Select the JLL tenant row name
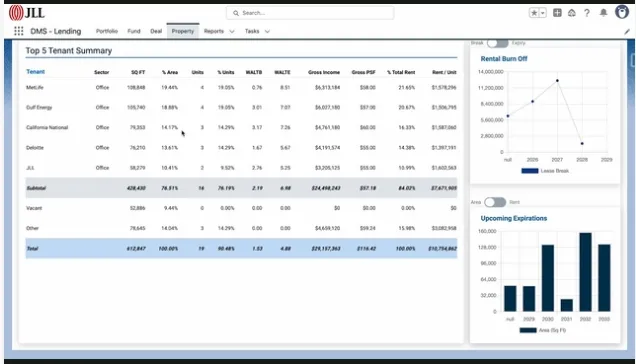Image resolution: width=636 pixels, height=364 pixels. (x=30, y=168)
